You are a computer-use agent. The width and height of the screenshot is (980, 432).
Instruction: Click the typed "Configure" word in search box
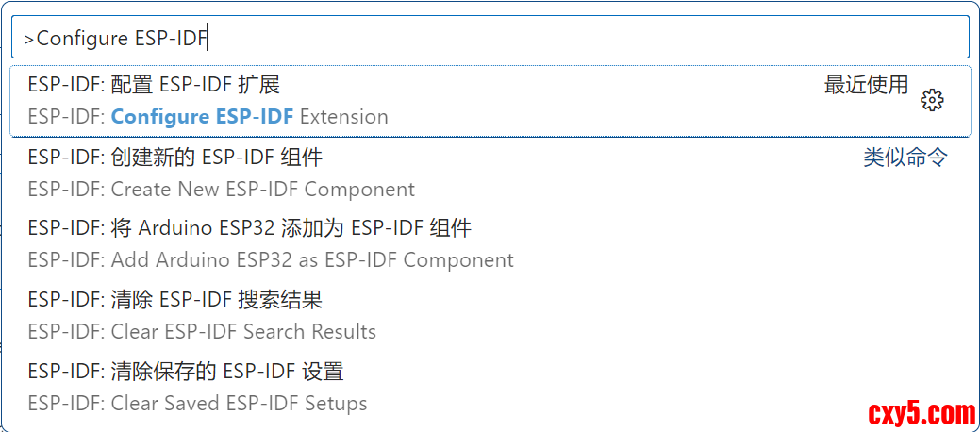[x=82, y=39]
